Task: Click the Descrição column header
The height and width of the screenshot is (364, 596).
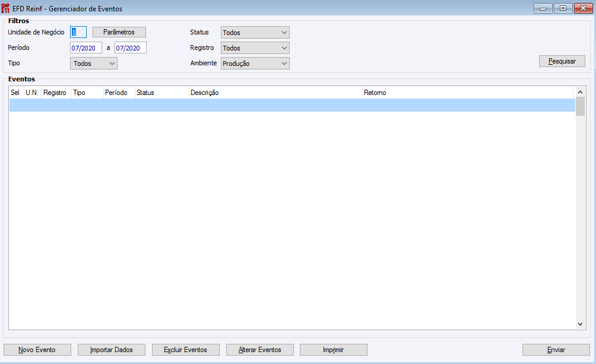Action: [x=275, y=93]
